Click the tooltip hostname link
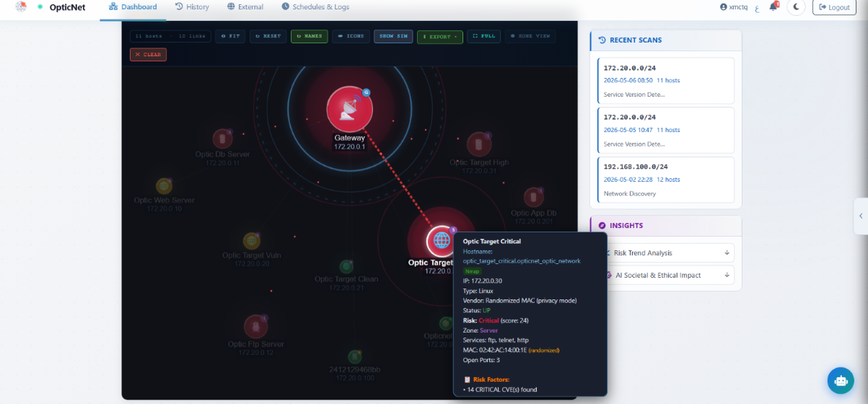 click(522, 261)
